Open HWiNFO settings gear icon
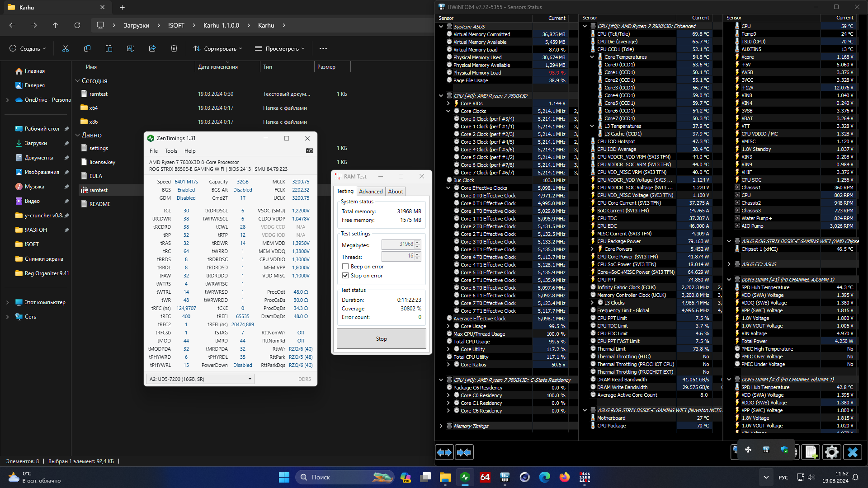This screenshot has height=488, width=868. [831, 452]
